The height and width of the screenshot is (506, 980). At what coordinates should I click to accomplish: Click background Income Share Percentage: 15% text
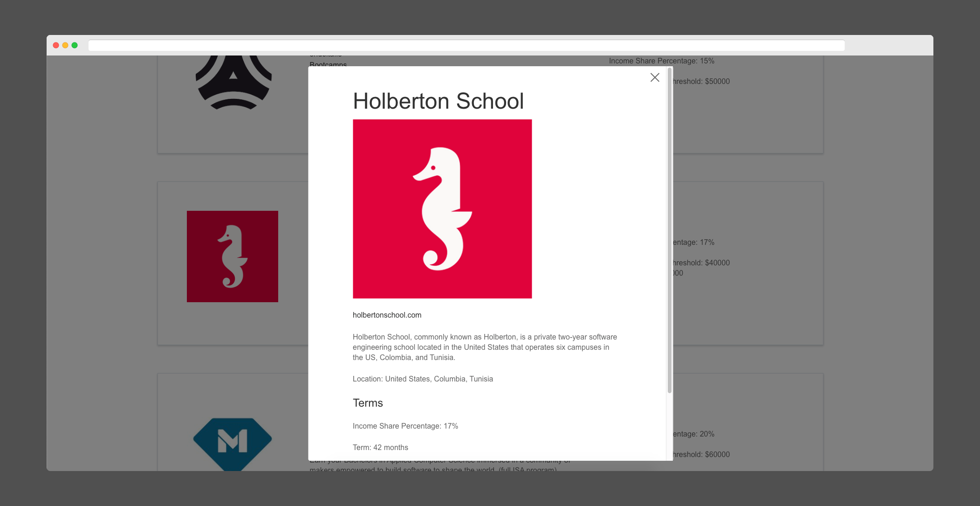661,61
